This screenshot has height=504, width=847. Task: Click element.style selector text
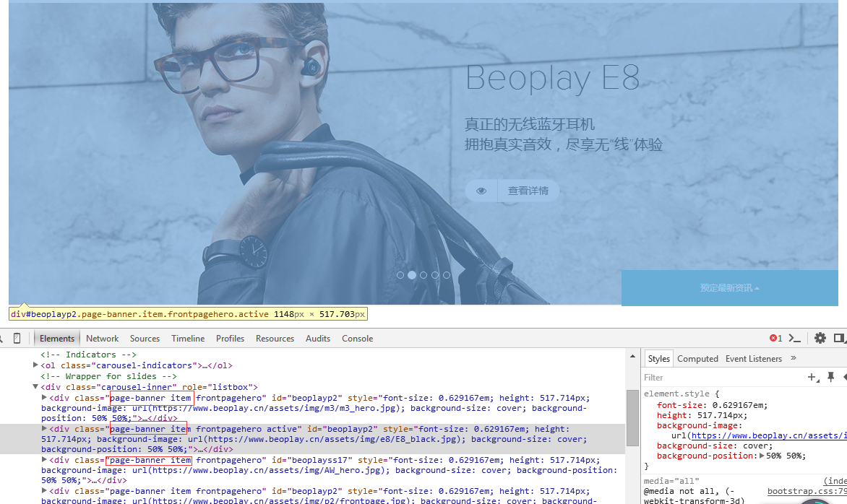coord(677,394)
